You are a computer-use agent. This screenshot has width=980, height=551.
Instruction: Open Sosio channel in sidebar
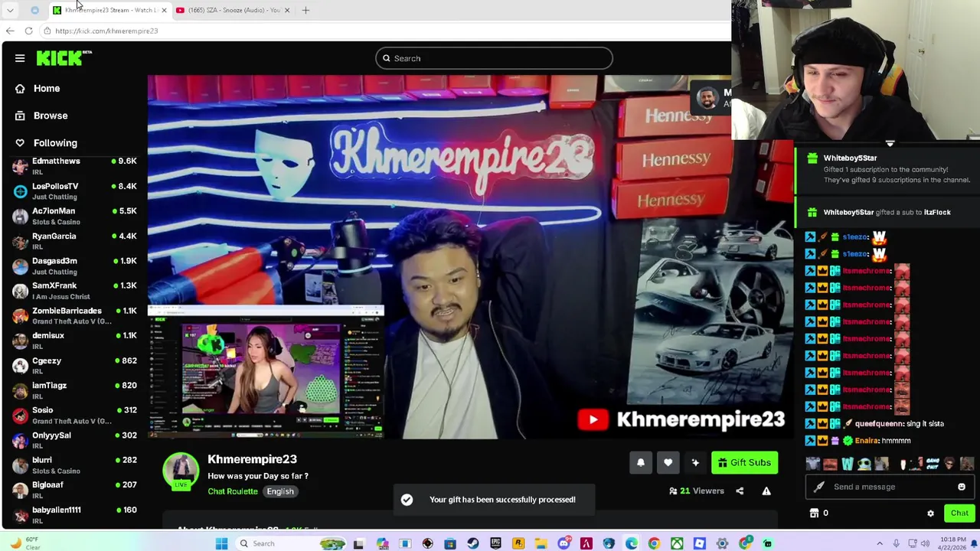coord(74,416)
